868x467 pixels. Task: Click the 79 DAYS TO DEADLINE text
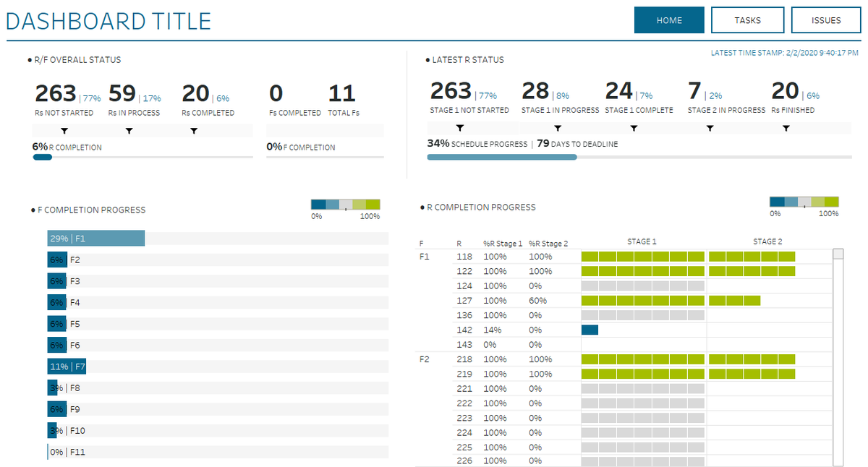click(x=577, y=144)
